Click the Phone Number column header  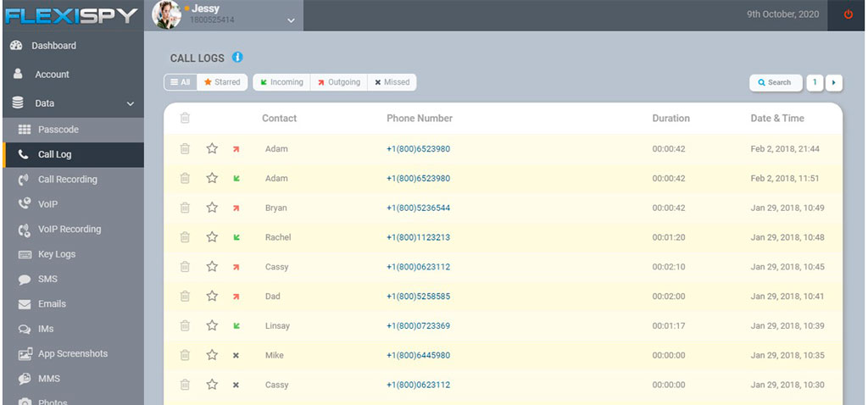(420, 118)
